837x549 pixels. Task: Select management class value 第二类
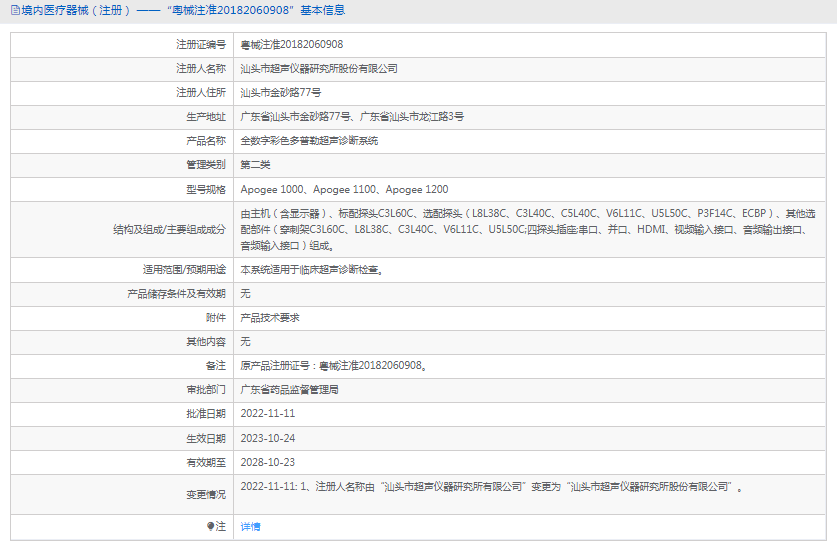pyautogui.click(x=255, y=164)
